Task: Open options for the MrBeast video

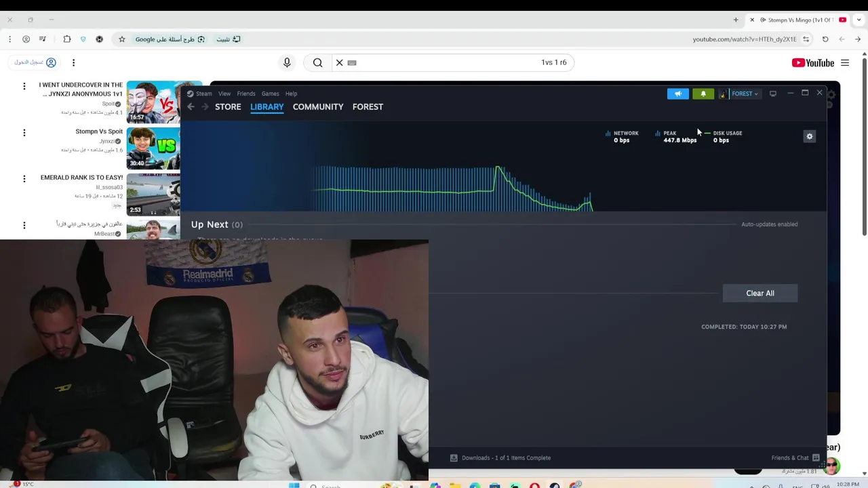Action: pos(24,225)
